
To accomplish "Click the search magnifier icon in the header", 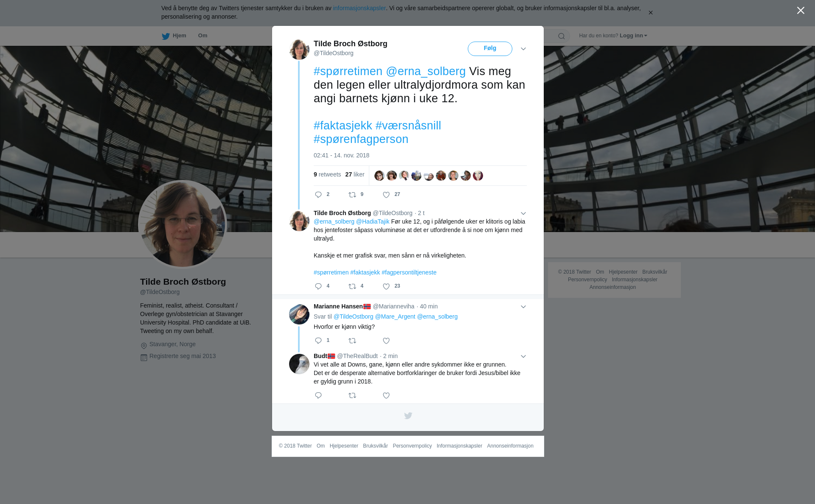I will tap(562, 36).
